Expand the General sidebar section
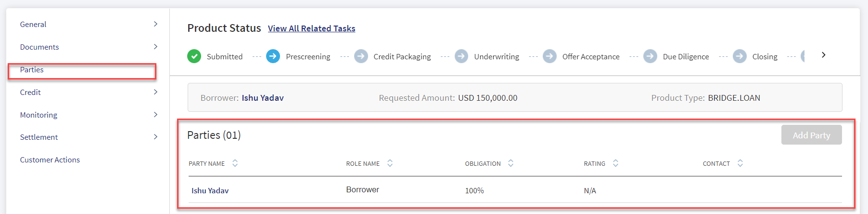868x214 pixels. (155, 24)
